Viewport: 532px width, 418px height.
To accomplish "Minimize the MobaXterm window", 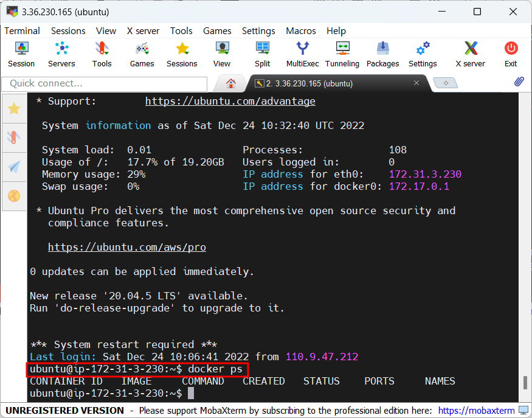I will tap(442, 12).
